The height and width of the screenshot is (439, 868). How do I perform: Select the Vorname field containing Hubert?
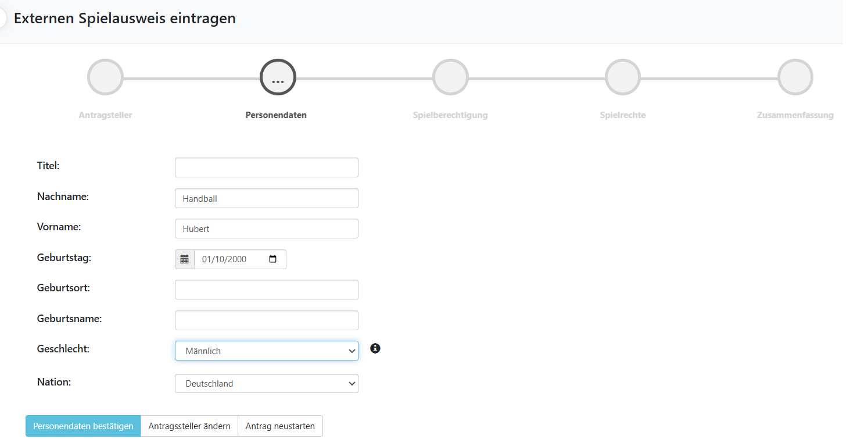[x=266, y=229]
